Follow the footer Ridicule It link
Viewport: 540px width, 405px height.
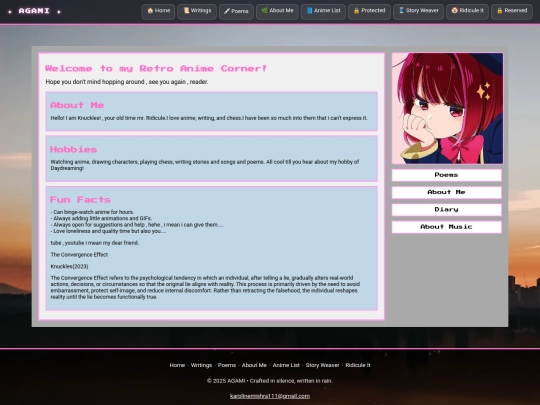point(358,365)
